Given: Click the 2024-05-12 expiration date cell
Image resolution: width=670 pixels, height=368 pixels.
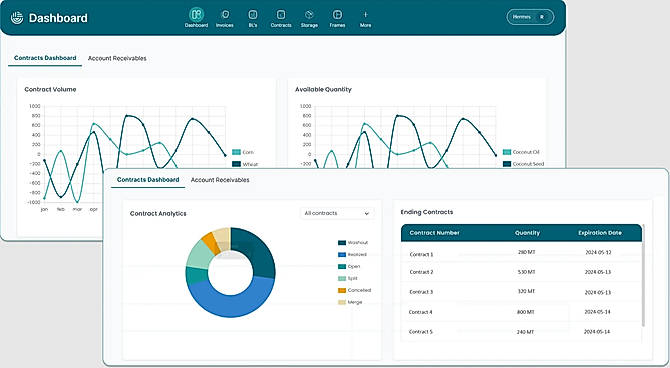Looking at the screenshot, I should (598, 253).
